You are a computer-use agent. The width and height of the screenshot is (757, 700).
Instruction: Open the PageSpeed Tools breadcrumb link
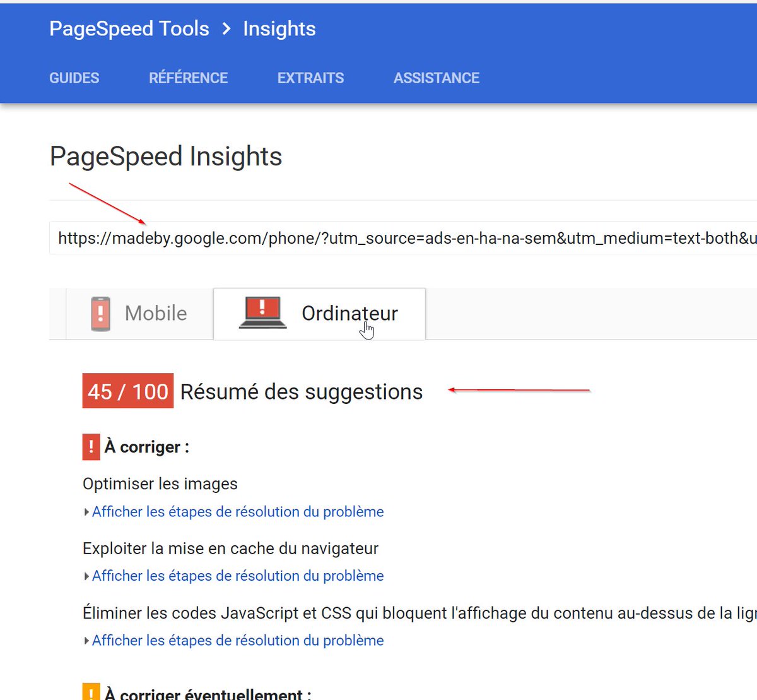click(129, 28)
